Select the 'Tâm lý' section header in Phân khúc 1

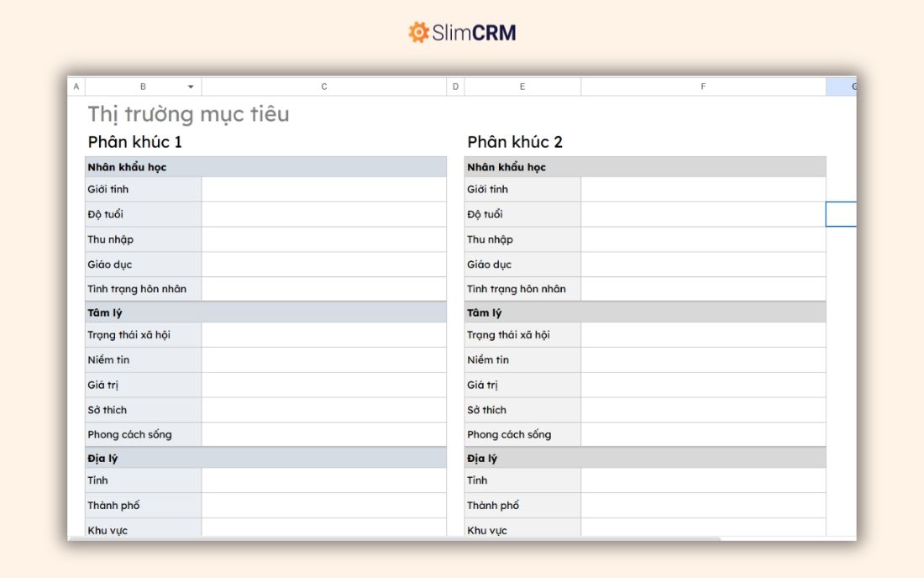(265, 313)
